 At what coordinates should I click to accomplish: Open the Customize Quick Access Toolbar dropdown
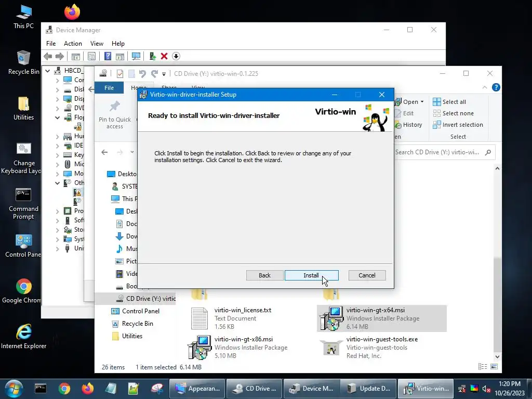[164, 74]
